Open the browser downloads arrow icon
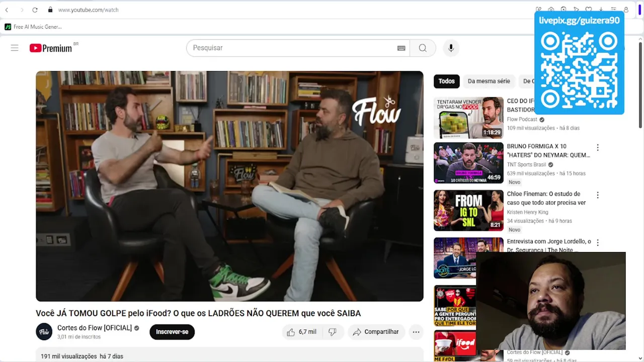This screenshot has width=644, height=362. tap(601, 9)
